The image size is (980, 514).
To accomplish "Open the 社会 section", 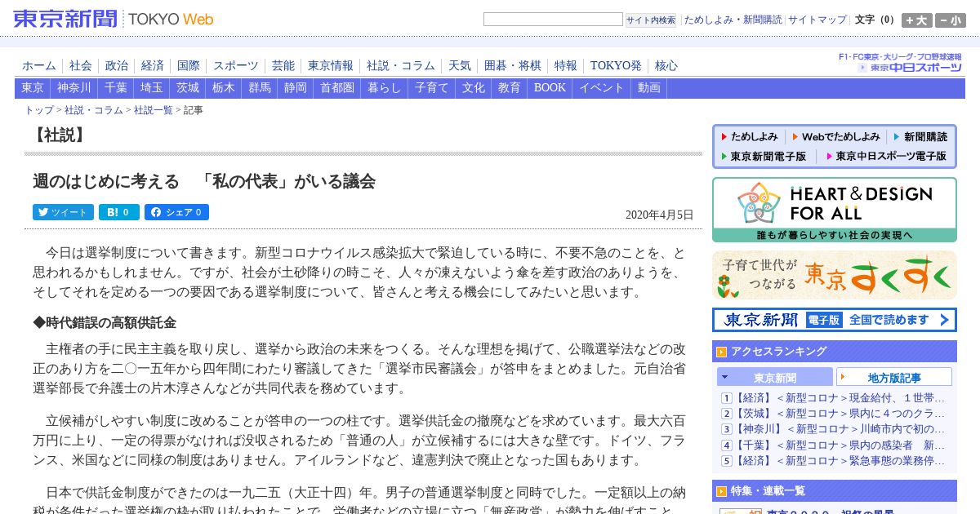I will [81, 65].
